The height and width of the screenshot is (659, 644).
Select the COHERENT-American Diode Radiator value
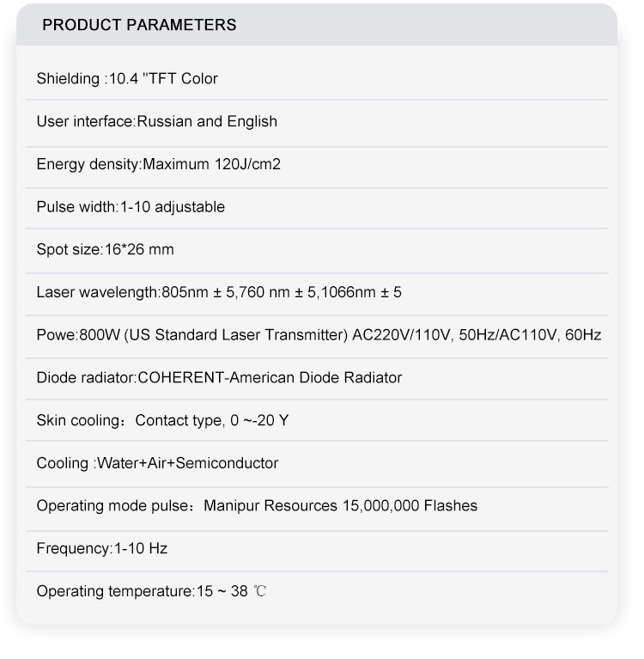[270, 377]
